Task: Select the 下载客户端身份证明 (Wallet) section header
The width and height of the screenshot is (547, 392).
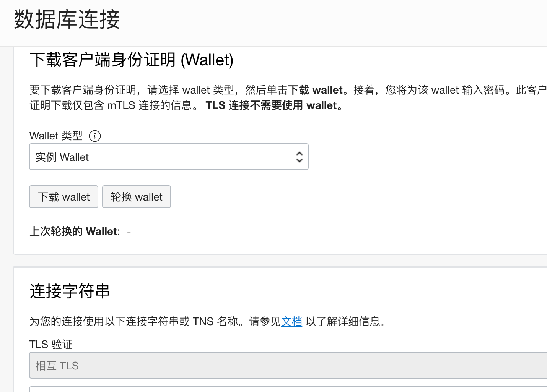Action: (x=132, y=60)
